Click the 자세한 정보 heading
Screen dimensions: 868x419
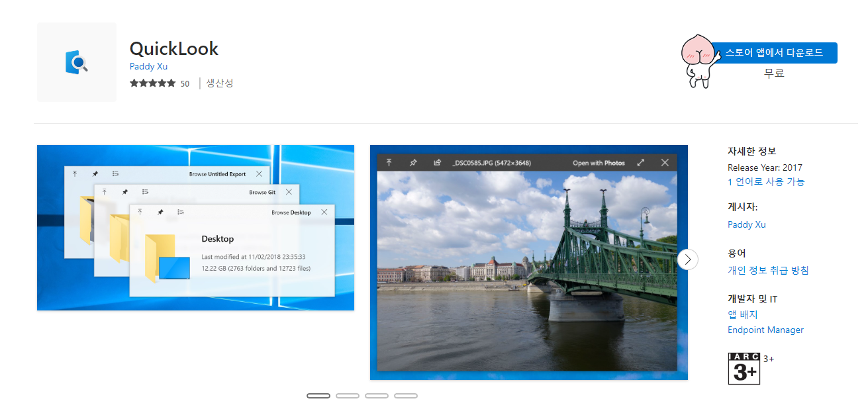point(752,151)
